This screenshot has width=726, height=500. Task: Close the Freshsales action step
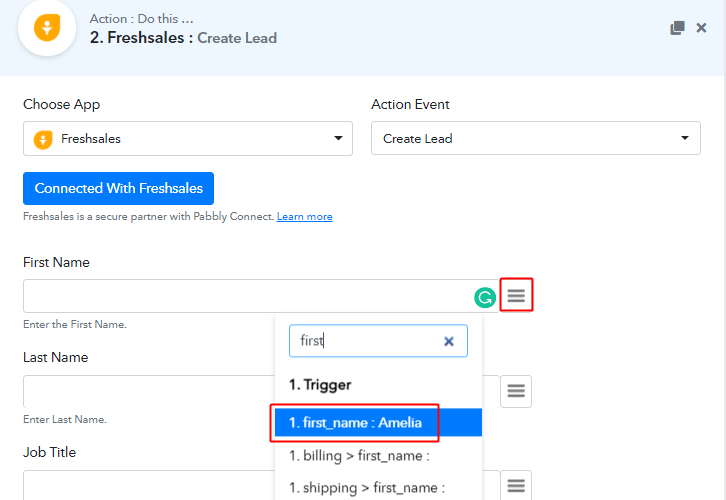click(x=701, y=28)
